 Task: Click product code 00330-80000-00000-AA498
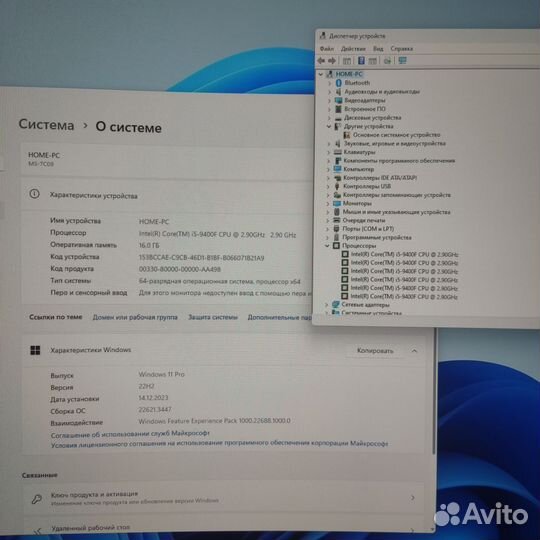tap(180, 269)
